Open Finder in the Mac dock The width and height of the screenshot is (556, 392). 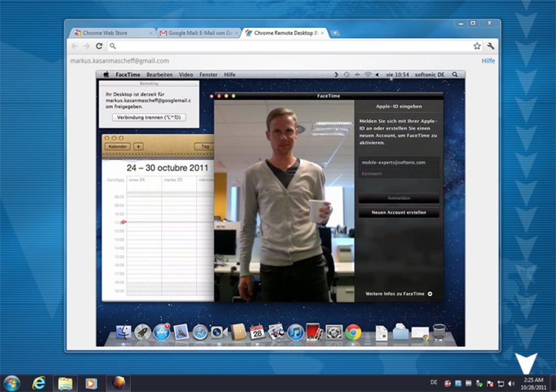[123, 333]
